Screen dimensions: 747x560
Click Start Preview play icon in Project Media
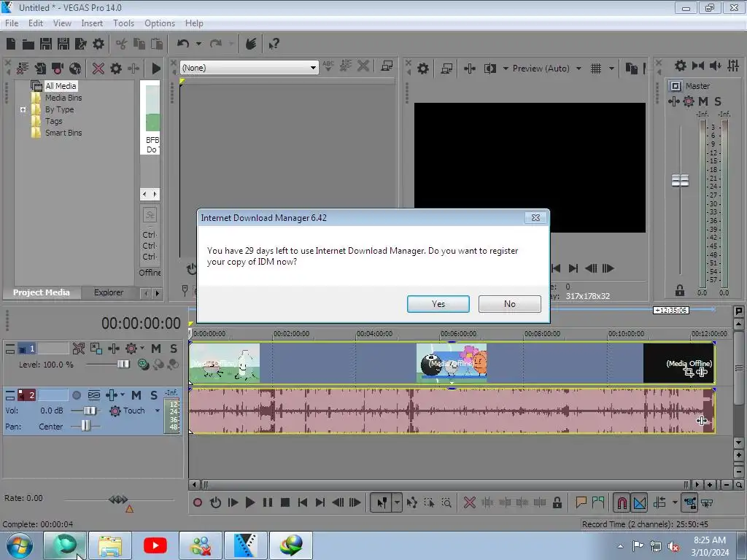click(x=156, y=68)
